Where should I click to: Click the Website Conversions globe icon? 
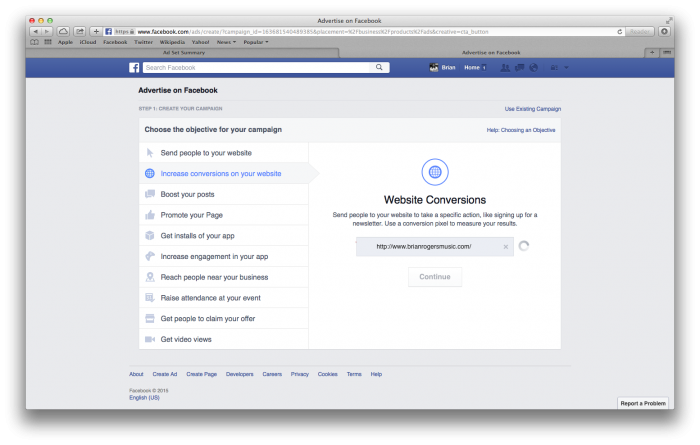tap(435, 172)
